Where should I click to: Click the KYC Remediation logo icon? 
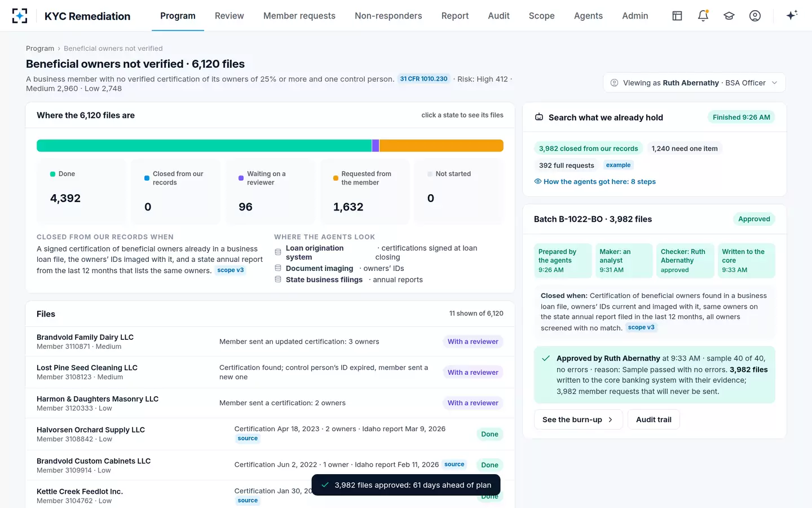(20, 16)
